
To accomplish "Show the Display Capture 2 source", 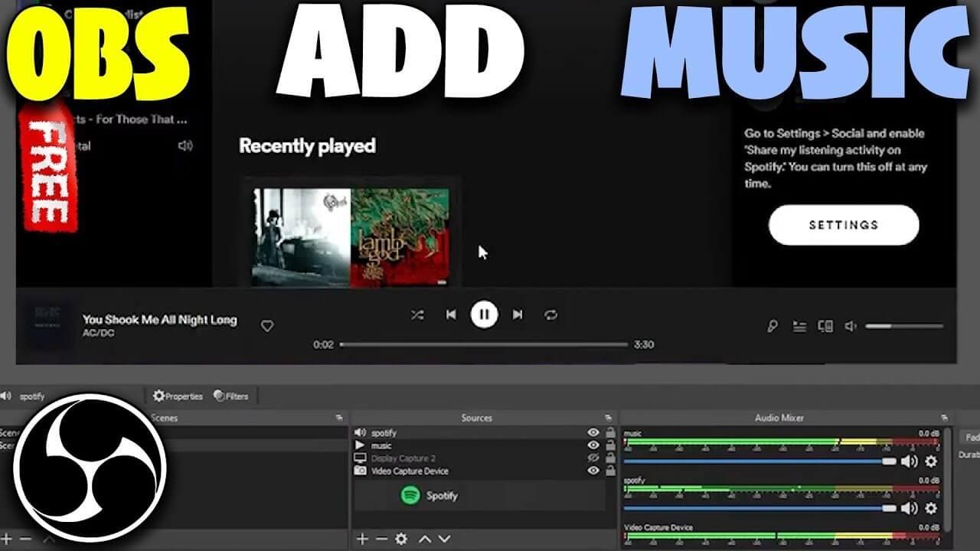I will (593, 458).
